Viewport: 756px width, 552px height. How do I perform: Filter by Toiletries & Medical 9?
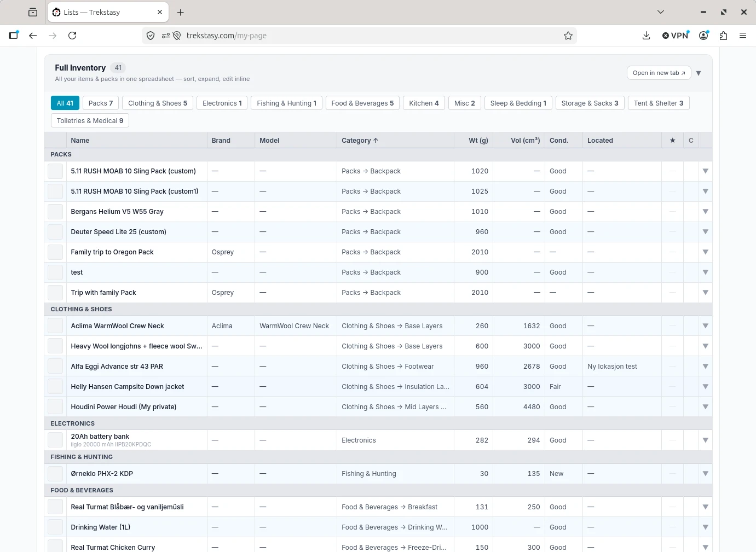[x=90, y=121]
